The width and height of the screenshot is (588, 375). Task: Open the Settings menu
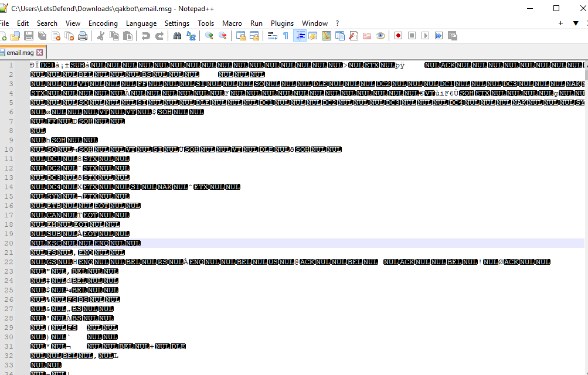coord(177,23)
